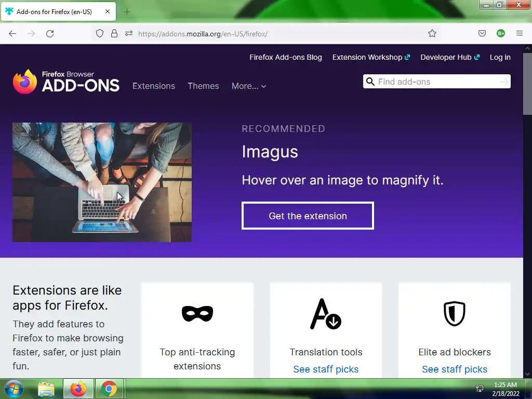The height and width of the screenshot is (399, 532).
Task: Open the Firefox hamburger menu
Action: (519, 33)
